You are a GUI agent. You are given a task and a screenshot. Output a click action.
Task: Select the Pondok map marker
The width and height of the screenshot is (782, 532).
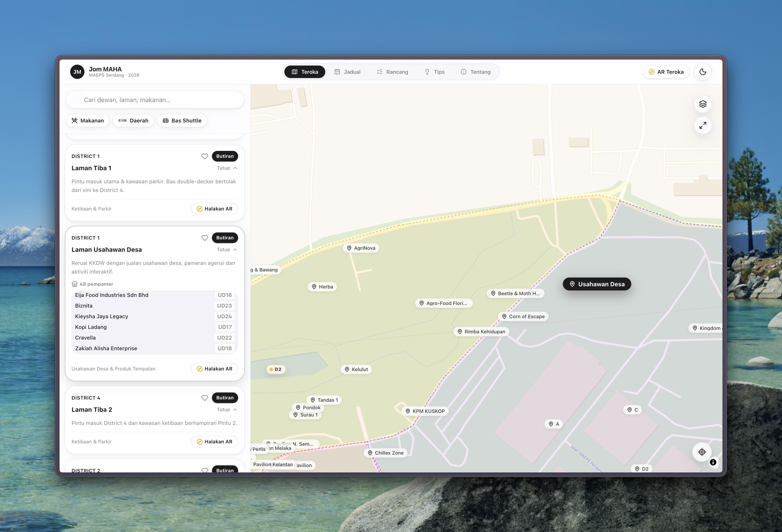(308, 408)
